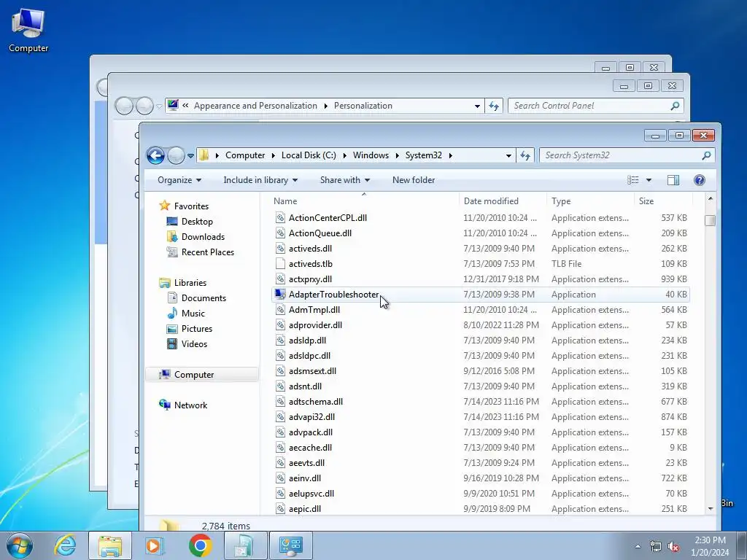This screenshot has width=747, height=560.
Task: Select the AdapterTroubleshooter application icon
Action: tap(280, 295)
